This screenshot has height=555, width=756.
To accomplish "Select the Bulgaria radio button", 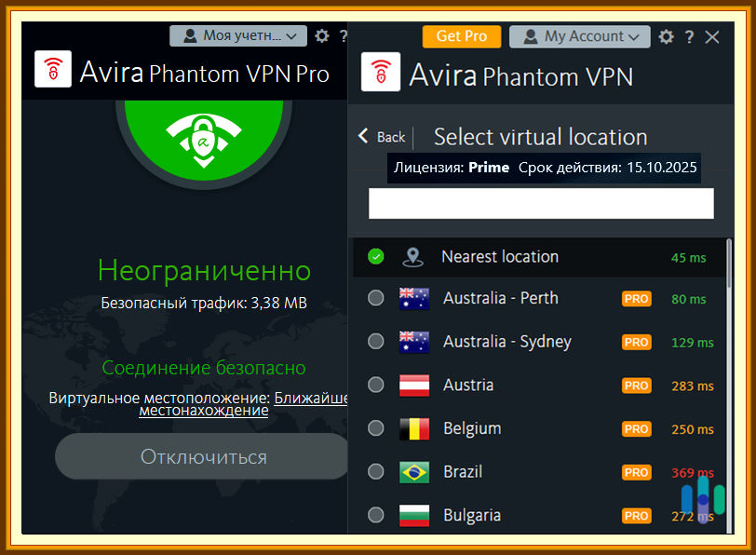I will [376, 515].
